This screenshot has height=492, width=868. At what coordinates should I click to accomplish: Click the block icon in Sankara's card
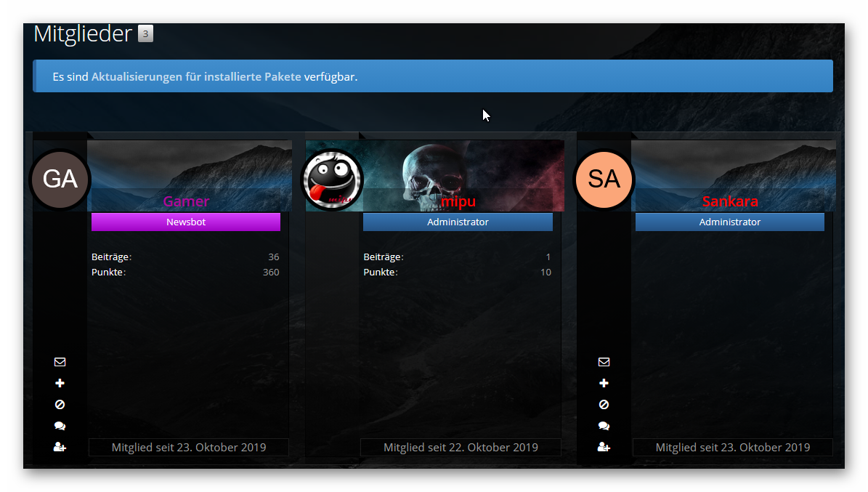[604, 405]
